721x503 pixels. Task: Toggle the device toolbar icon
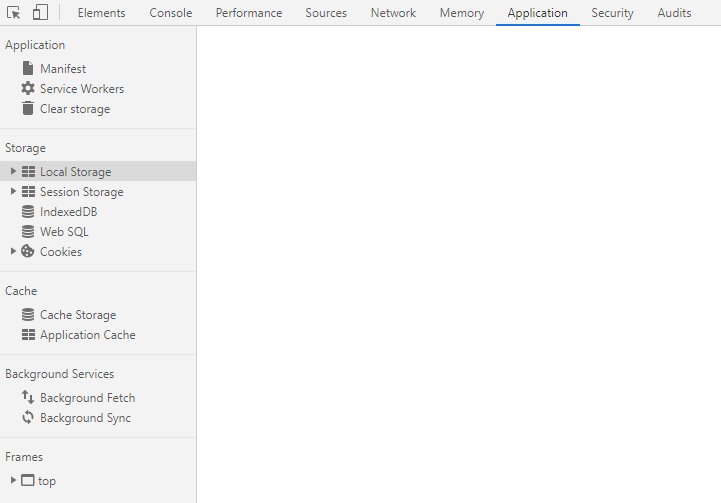tap(40, 12)
